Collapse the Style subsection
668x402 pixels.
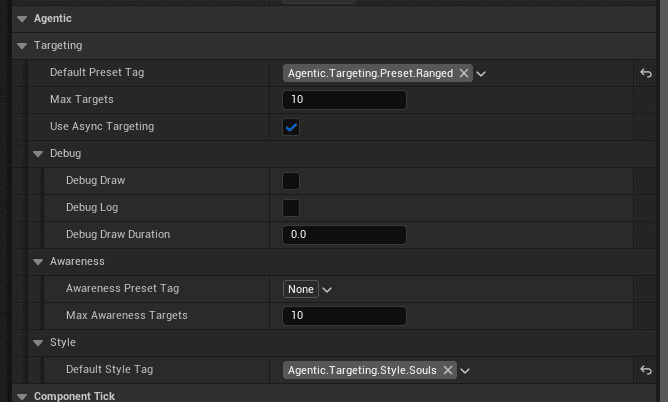38,343
